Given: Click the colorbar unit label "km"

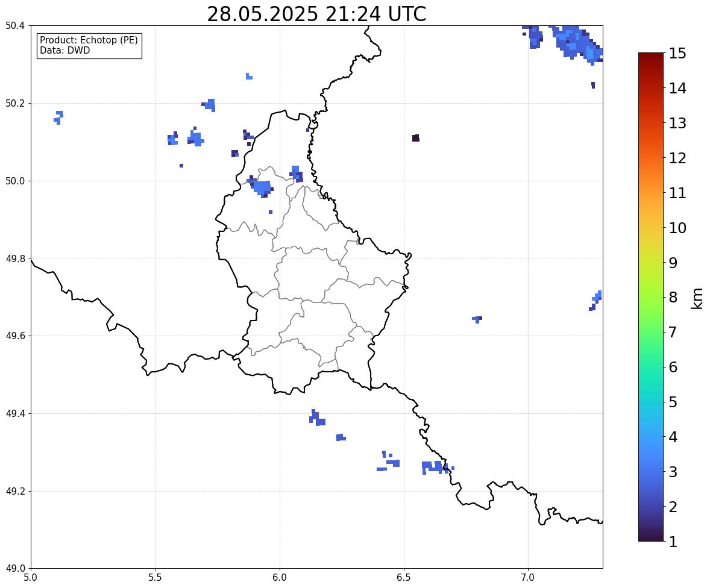Looking at the screenshot, I should [697, 298].
